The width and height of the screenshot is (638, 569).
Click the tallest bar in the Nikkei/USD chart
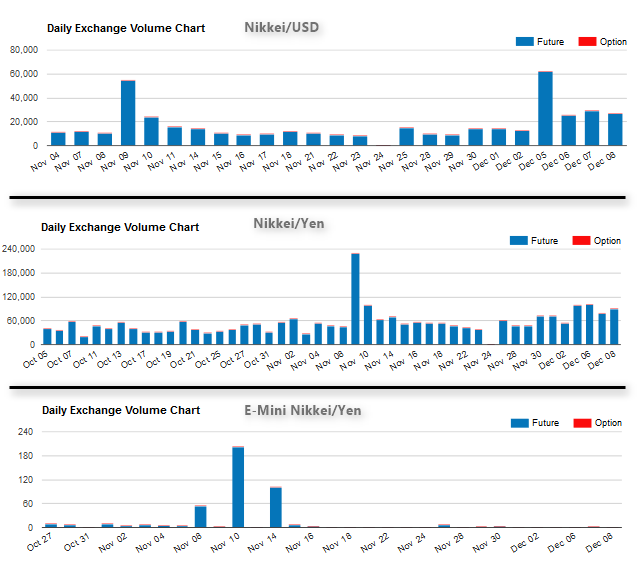(x=545, y=108)
